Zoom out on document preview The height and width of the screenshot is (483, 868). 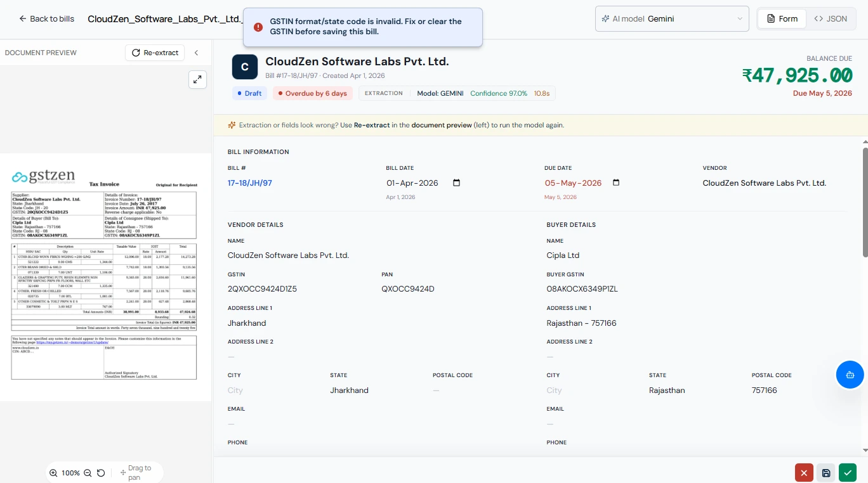tap(88, 473)
